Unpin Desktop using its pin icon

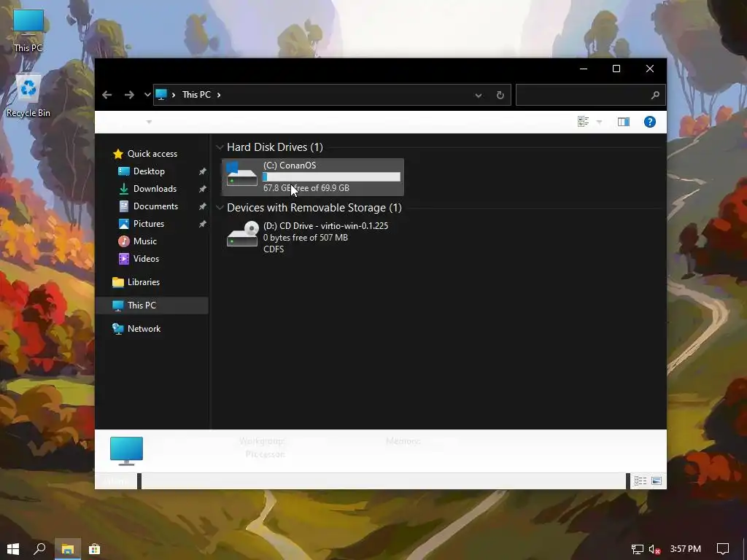point(203,171)
